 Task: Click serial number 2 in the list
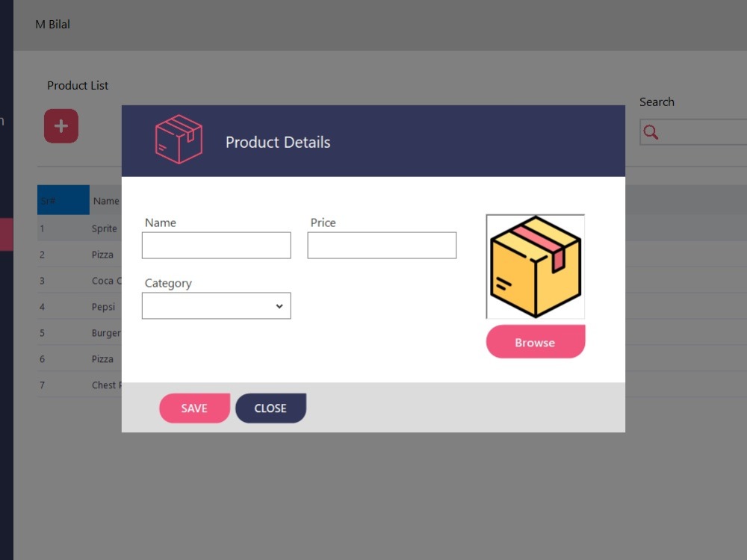[x=42, y=255]
